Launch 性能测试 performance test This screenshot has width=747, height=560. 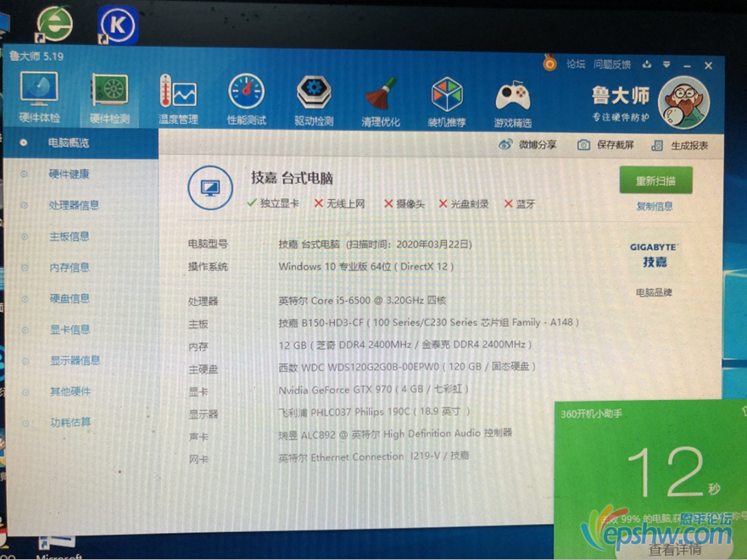click(246, 99)
